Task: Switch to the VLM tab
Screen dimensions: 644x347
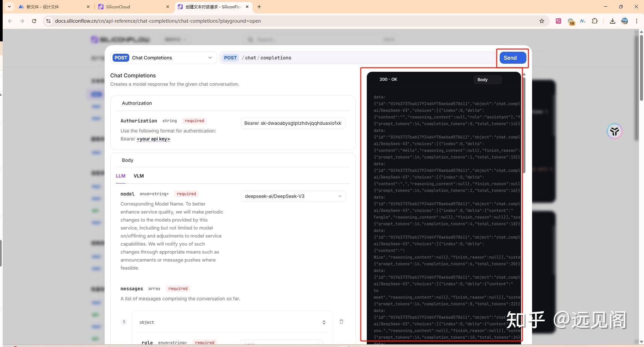Action: [x=139, y=176]
